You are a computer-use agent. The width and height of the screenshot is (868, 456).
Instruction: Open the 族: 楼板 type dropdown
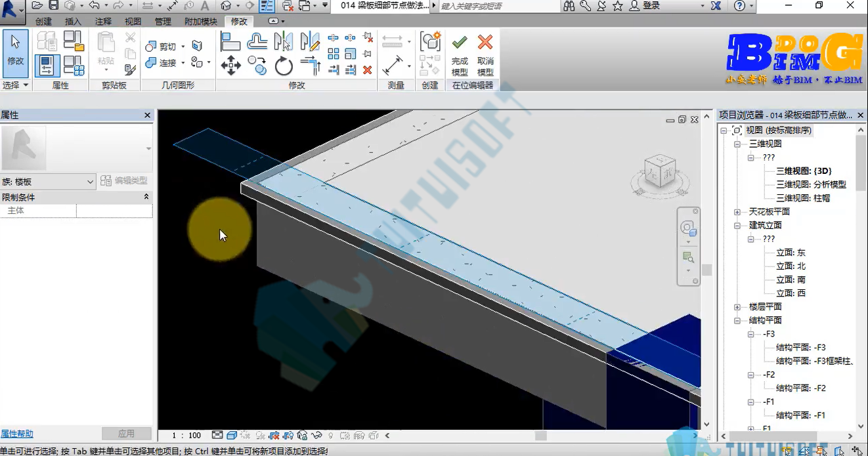[49, 182]
